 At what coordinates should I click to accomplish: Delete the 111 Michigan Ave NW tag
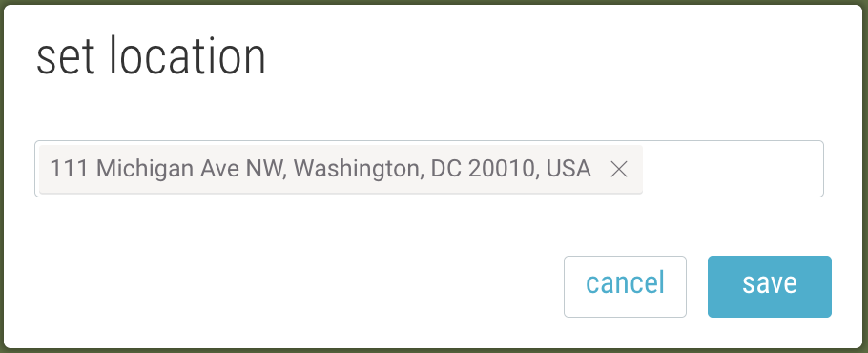618,169
